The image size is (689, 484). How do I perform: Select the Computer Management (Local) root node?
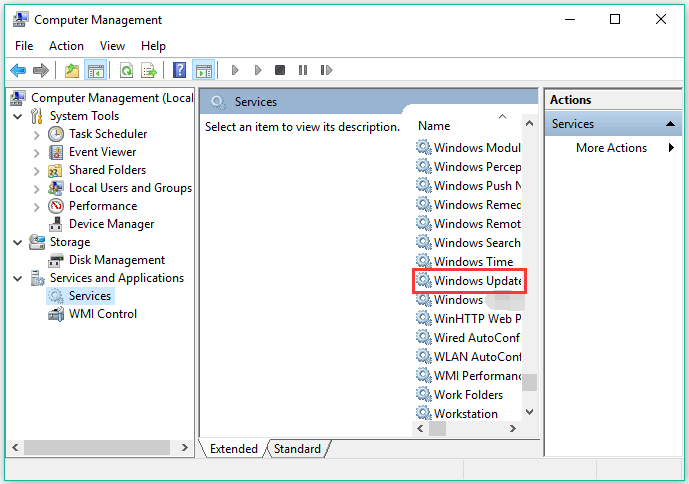coord(112,98)
